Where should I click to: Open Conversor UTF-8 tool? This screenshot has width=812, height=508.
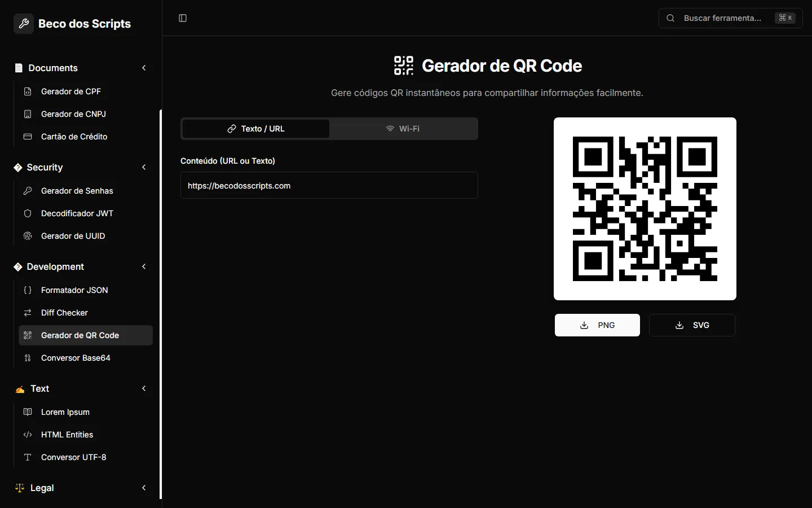pos(86,457)
